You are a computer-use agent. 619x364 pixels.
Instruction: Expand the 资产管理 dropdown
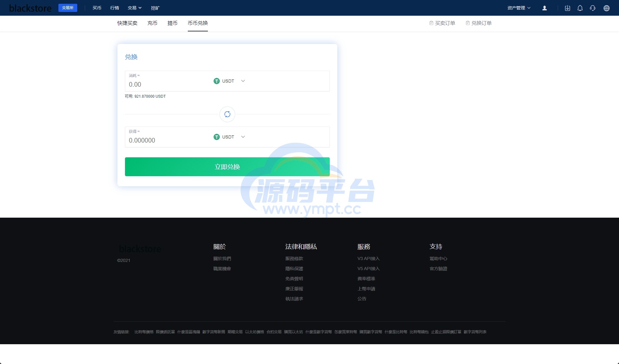coord(519,8)
